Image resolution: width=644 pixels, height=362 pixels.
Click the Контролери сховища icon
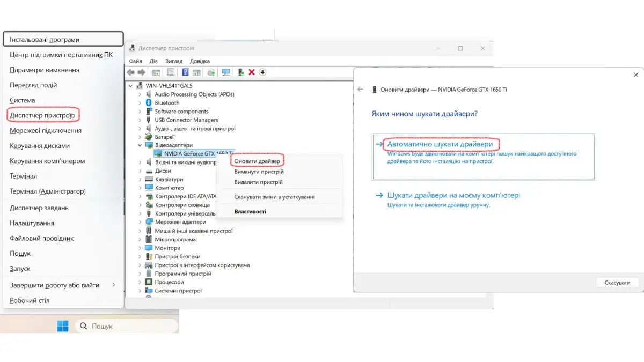coord(149,205)
